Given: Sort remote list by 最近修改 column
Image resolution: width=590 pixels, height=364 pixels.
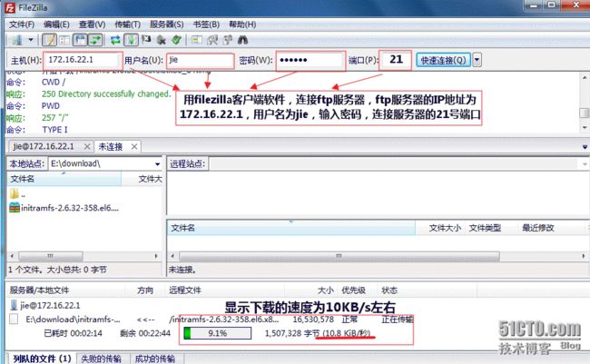Looking at the screenshot, I should [538, 228].
